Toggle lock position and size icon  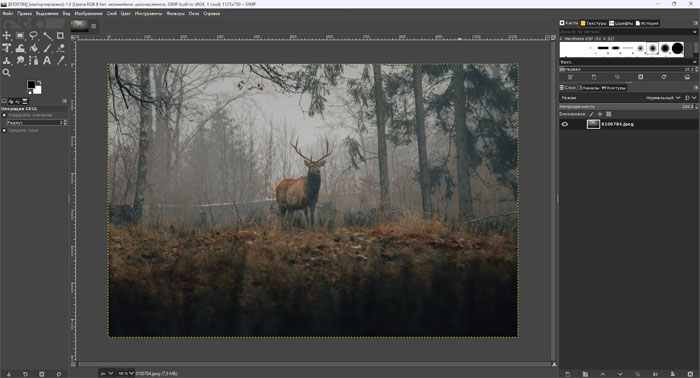click(600, 114)
